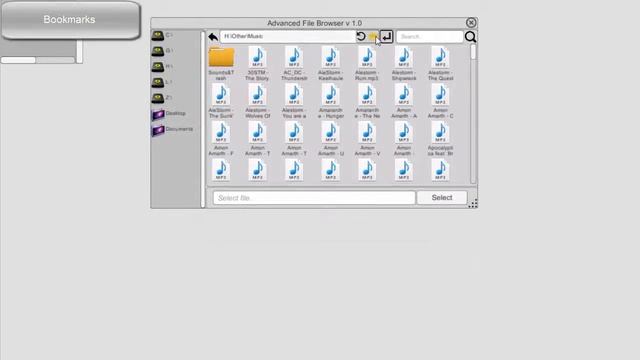The height and width of the screenshot is (360, 640).
Task: Click the circular refresh icon by the path
Action: click(361, 36)
